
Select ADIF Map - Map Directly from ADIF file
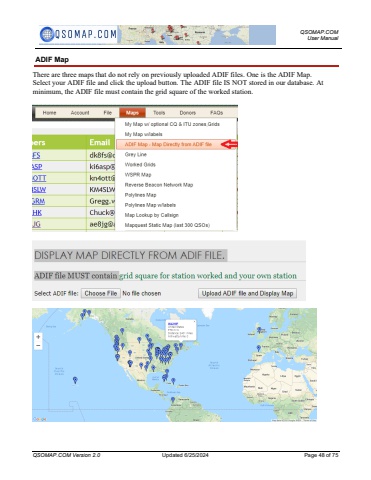tap(168, 144)
